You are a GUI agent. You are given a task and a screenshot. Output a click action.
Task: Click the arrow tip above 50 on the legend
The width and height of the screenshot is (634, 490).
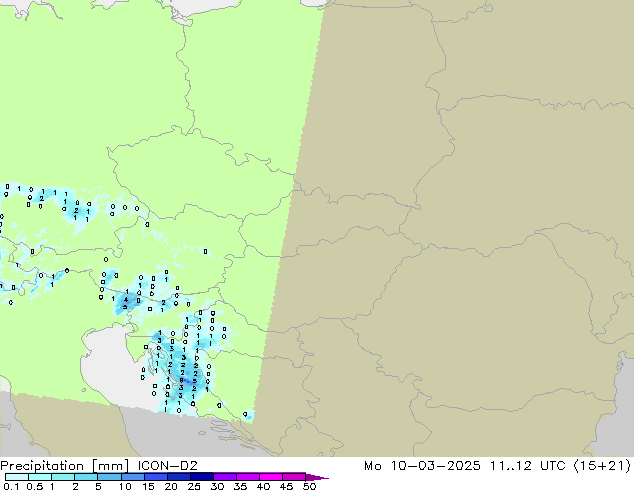click(x=317, y=477)
